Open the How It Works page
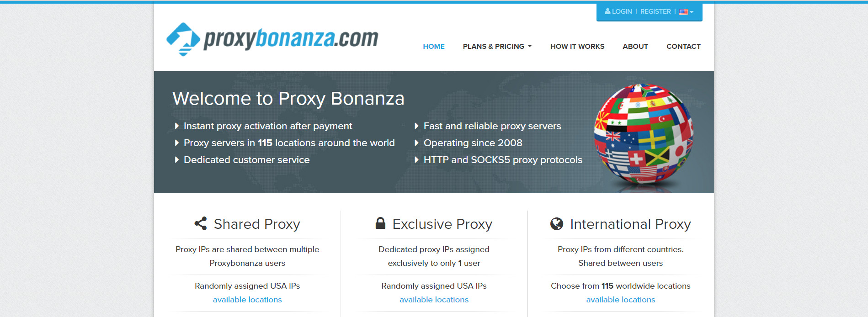Screen dimensions: 868x317 (x=577, y=47)
